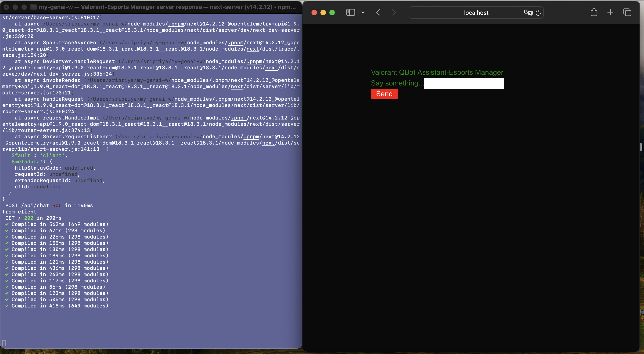
Task: Click the browser forward arrow
Action: coord(394,13)
